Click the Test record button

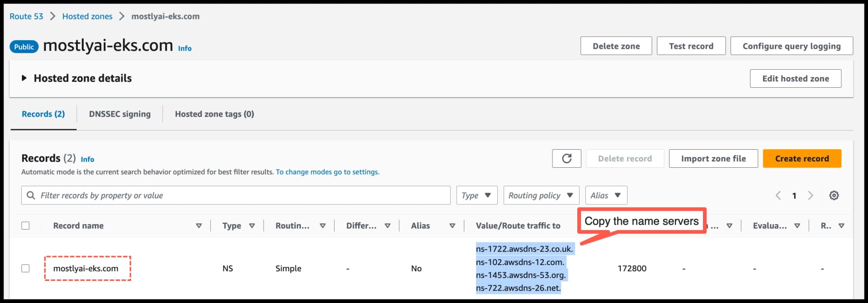[691, 46]
